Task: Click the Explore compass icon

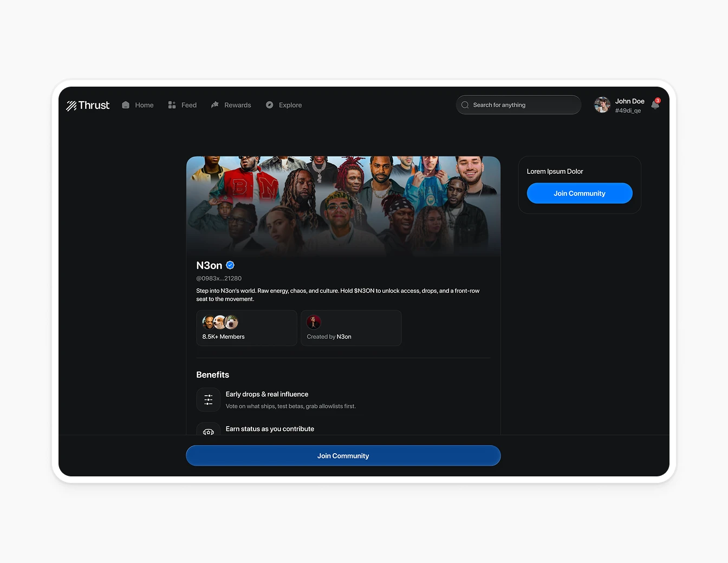Action: click(x=270, y=105)
